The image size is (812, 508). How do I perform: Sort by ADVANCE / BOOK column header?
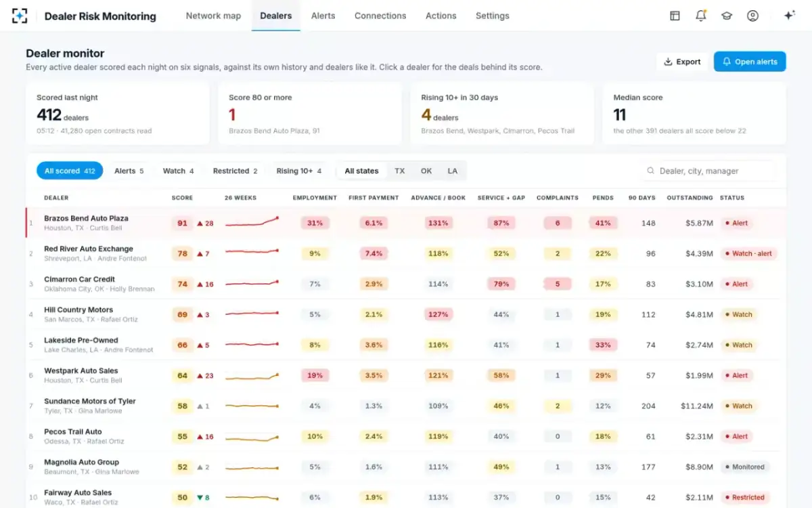[438, 198]
